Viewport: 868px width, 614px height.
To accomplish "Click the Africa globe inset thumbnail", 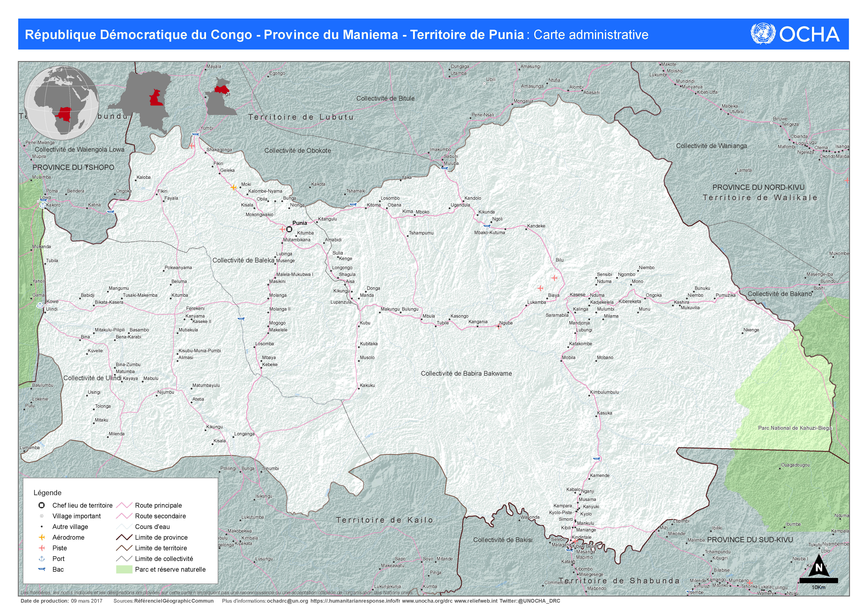I will click(62, 102).
